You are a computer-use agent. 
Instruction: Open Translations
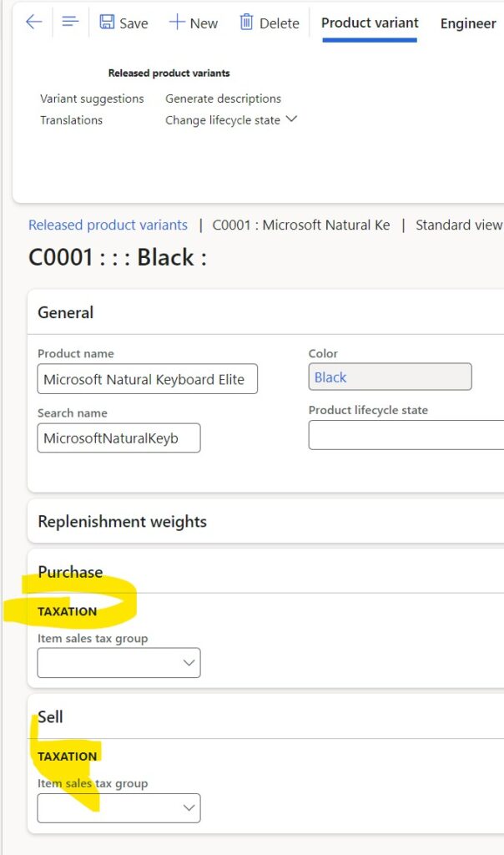point(71,120)
